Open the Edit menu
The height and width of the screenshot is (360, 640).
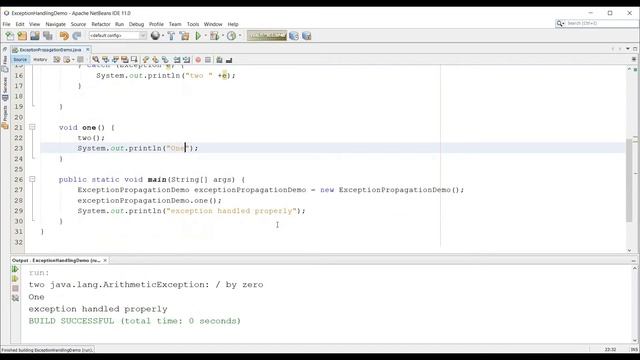click(20, 24)
